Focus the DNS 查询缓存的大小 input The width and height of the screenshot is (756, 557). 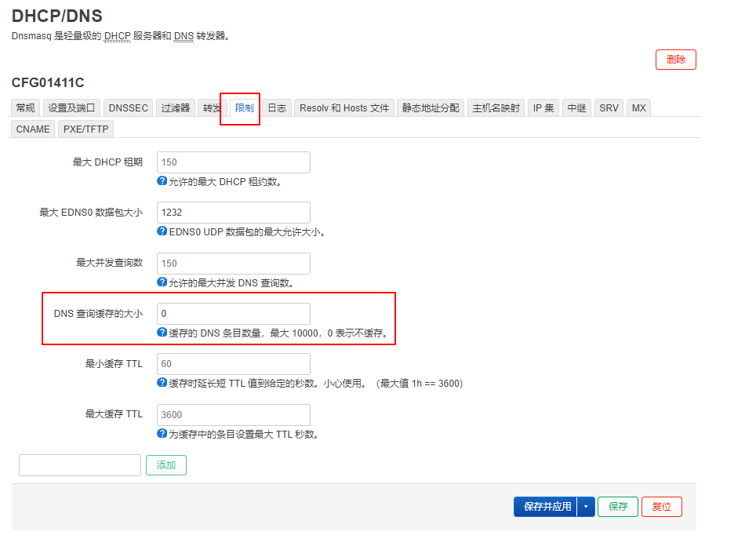pyautogui.click(x=234, y=314)
